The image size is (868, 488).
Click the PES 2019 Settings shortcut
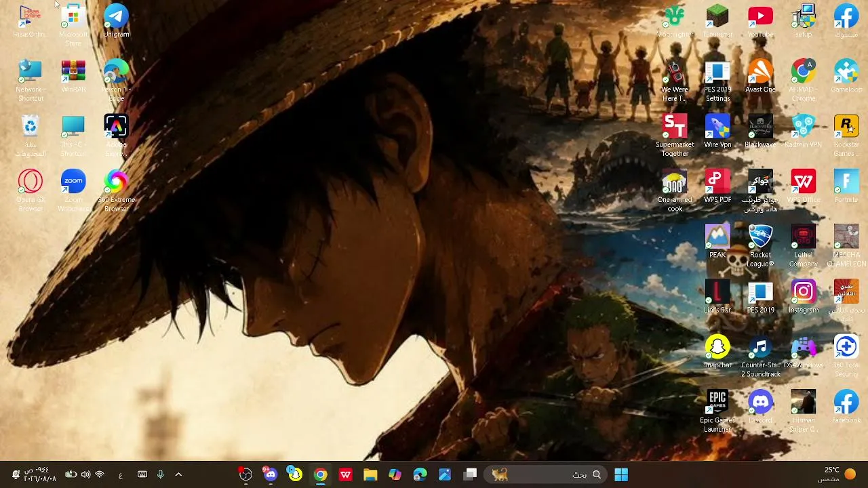click(x=717, y=81)
